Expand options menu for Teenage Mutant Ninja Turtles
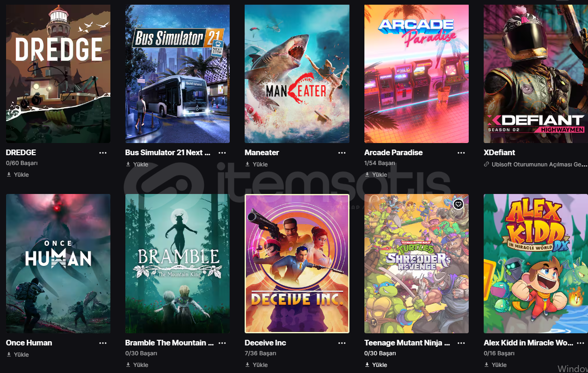 [x=461, y=343]
